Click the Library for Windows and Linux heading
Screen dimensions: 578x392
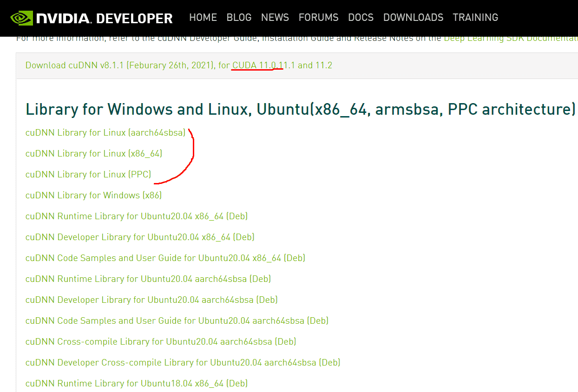click(301, 110)
